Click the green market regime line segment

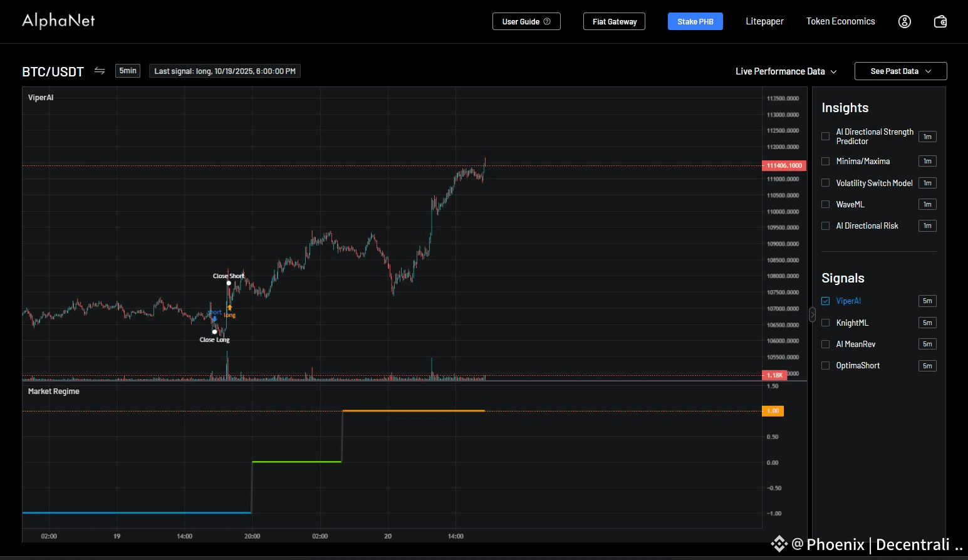point(296,462)
